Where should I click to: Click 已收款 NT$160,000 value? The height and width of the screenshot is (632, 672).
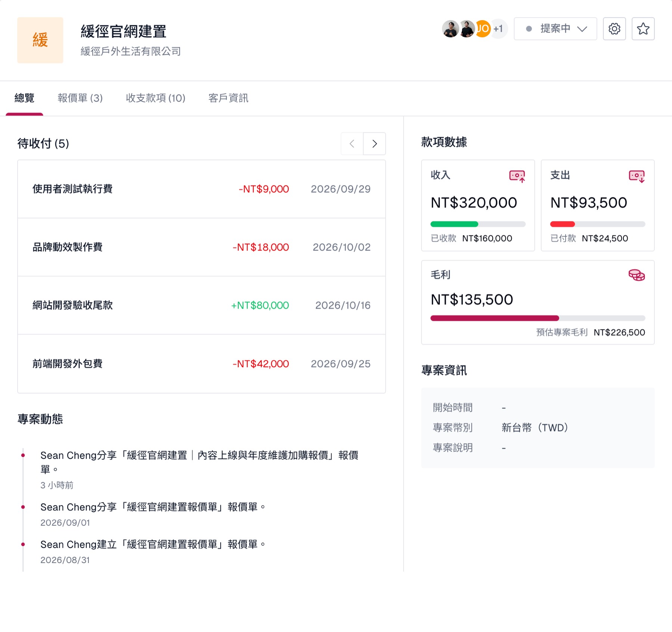487,238
